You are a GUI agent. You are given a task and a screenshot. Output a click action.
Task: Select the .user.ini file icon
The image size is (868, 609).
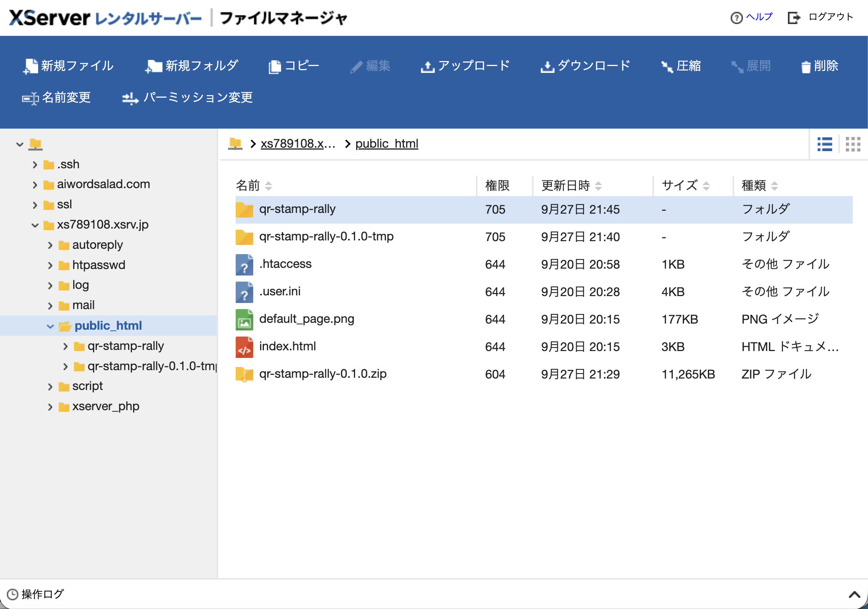(x=244, y=292)
